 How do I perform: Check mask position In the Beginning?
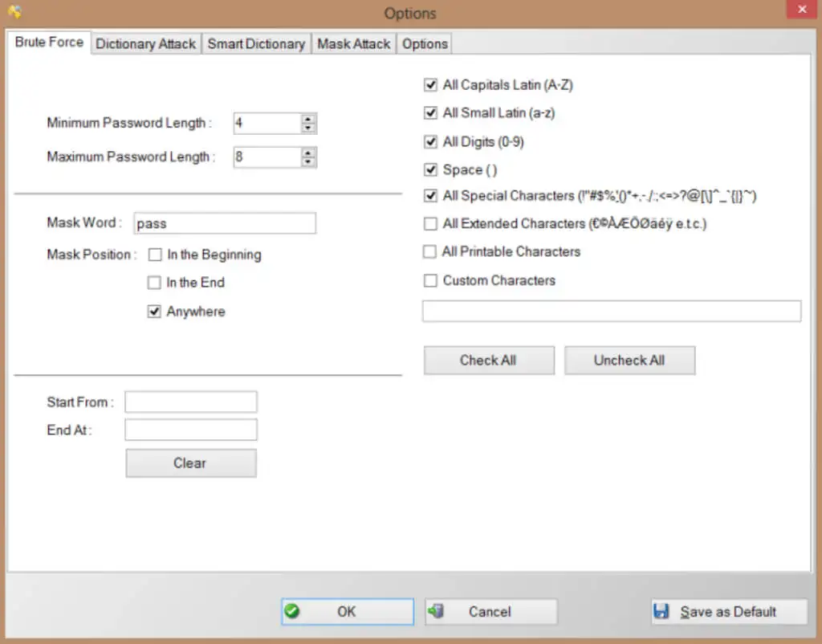coord(155,255)
